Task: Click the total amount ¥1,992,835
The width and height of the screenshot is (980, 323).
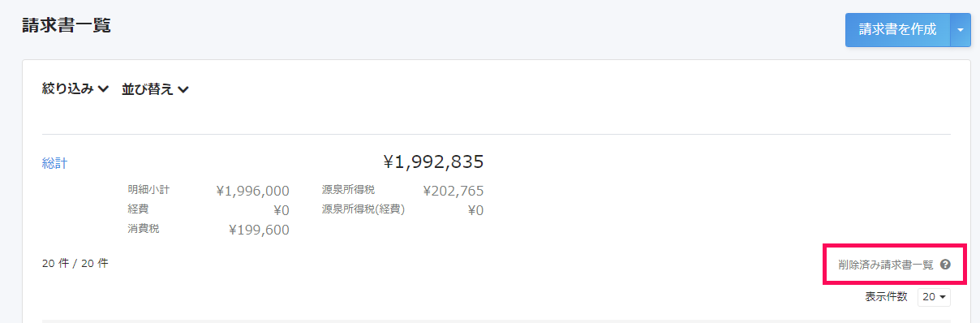Action: click(x=433, y=162)
